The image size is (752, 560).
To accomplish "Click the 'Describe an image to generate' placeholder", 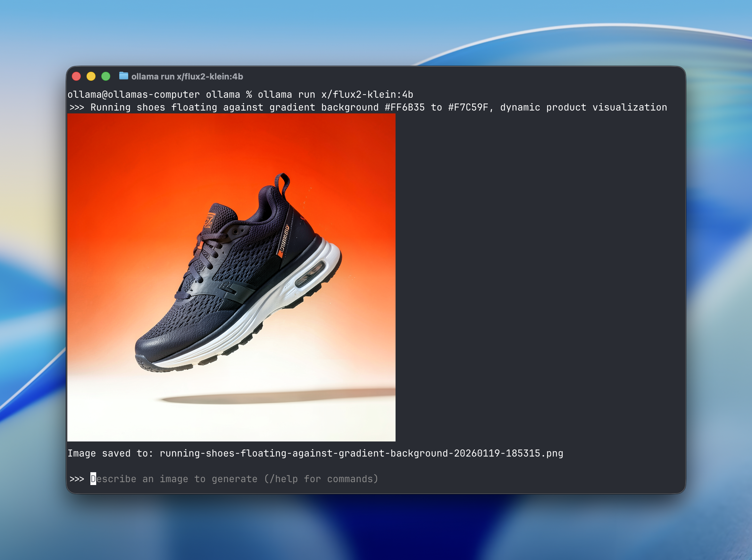I will tap(173, 479).
